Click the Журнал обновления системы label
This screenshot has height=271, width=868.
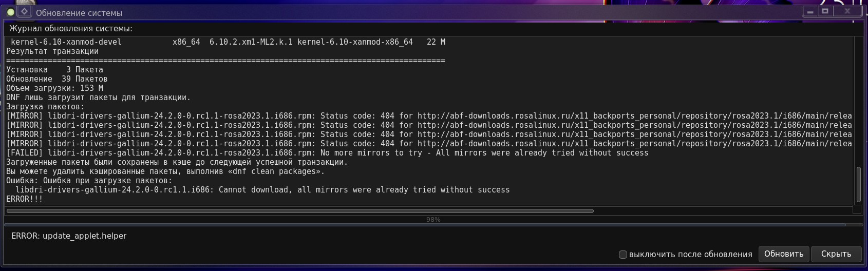71,29
